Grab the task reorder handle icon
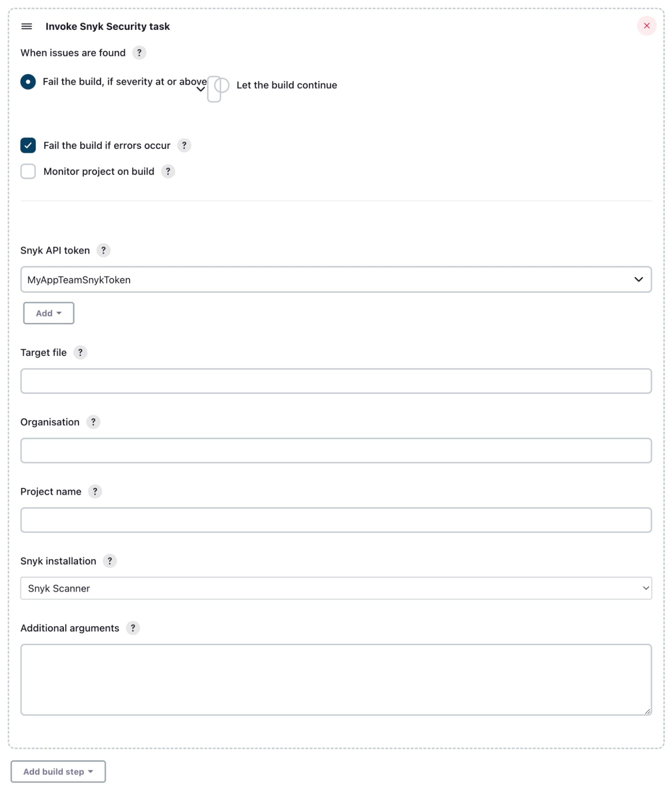 coord(27,26)
